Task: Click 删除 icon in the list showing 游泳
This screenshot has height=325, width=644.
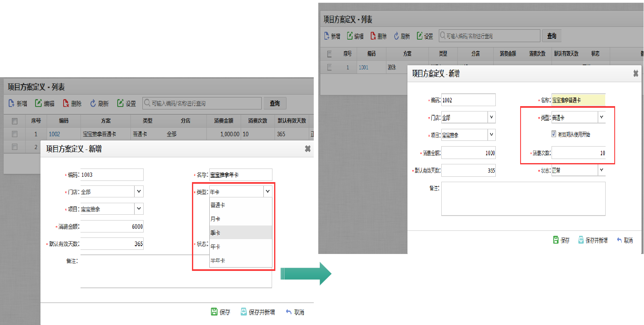Action: tap(373, 36)
